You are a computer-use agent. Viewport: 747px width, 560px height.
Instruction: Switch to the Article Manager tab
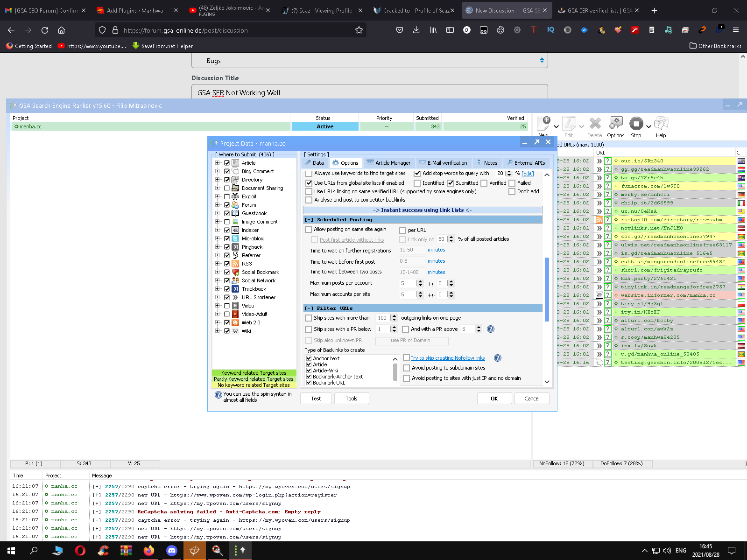click(388, 163)
